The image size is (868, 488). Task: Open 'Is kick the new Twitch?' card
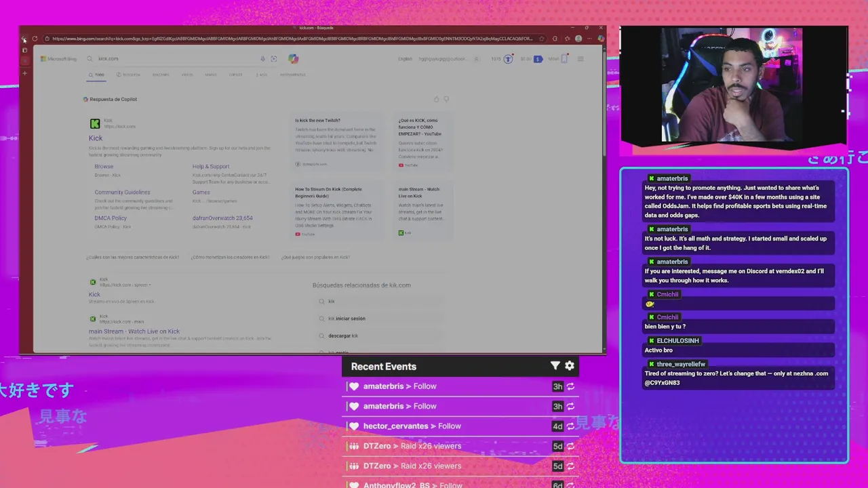click(x=337, y=143)
